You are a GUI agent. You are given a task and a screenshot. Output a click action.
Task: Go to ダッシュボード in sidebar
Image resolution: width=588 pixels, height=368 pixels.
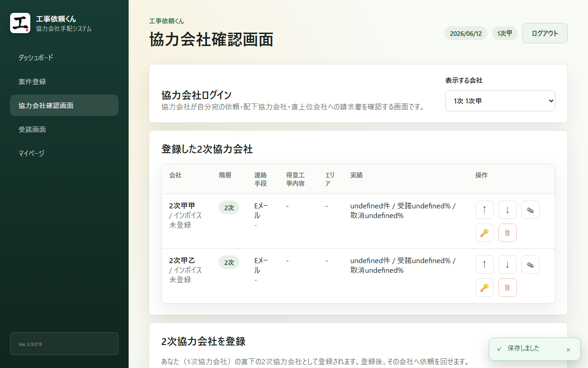(x=64, y=57)
